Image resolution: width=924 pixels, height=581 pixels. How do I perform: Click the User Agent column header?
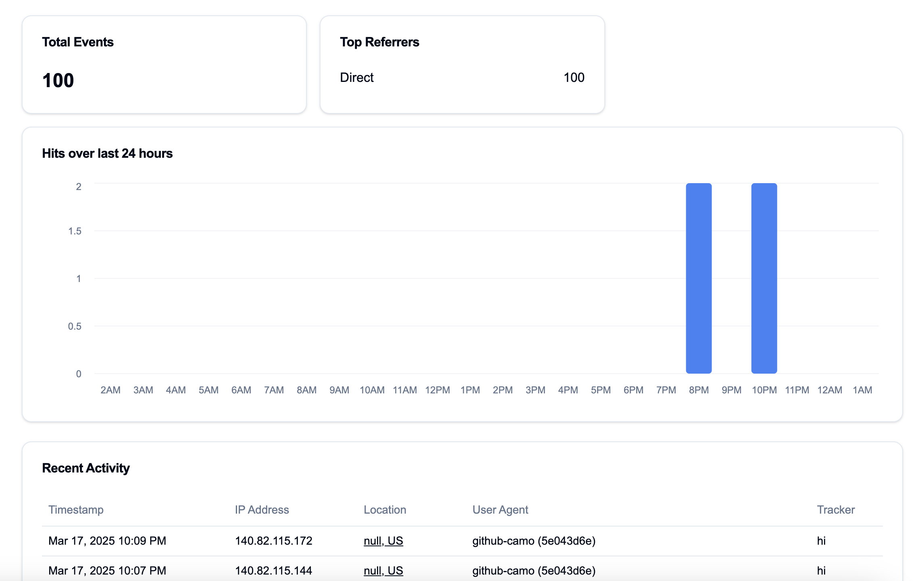(x=500, y=510)
